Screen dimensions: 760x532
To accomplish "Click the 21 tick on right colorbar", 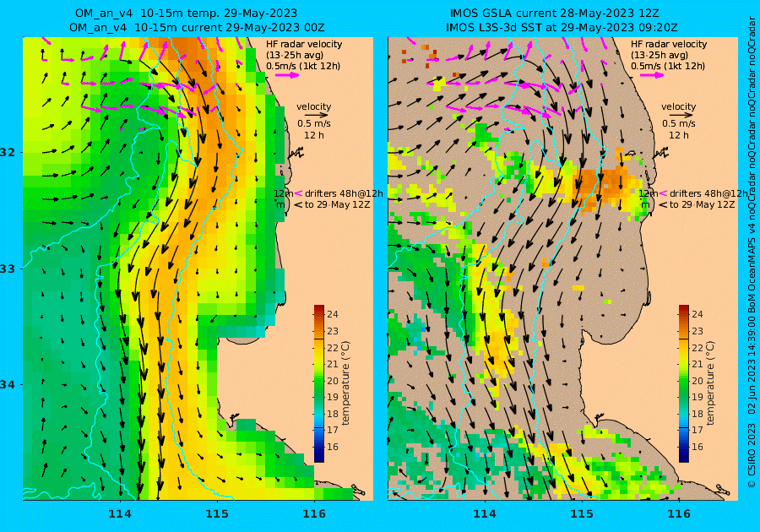I will pyautogui.click(x=697, y=364).
